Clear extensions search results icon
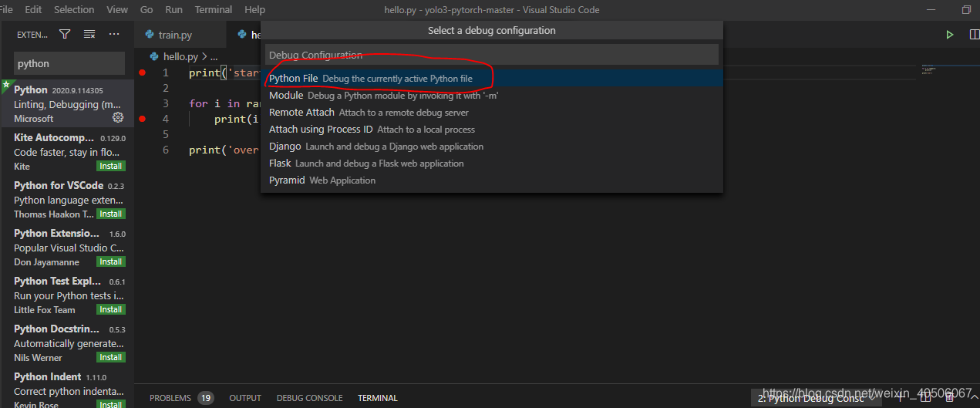 (89, 34)
